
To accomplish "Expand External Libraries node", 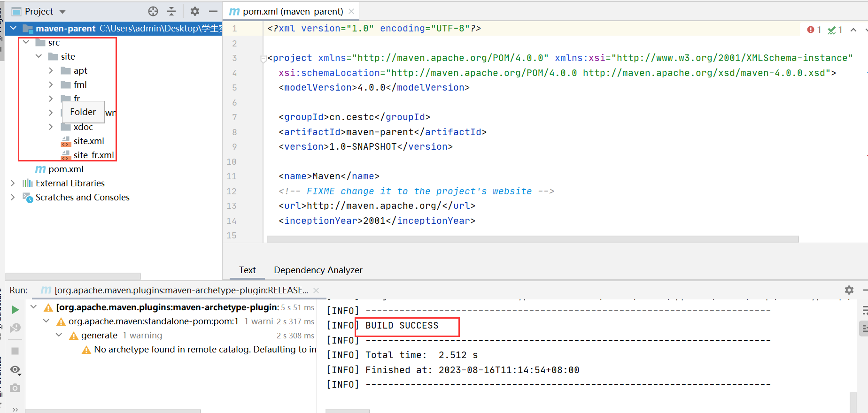I will [x=13, y=183].
